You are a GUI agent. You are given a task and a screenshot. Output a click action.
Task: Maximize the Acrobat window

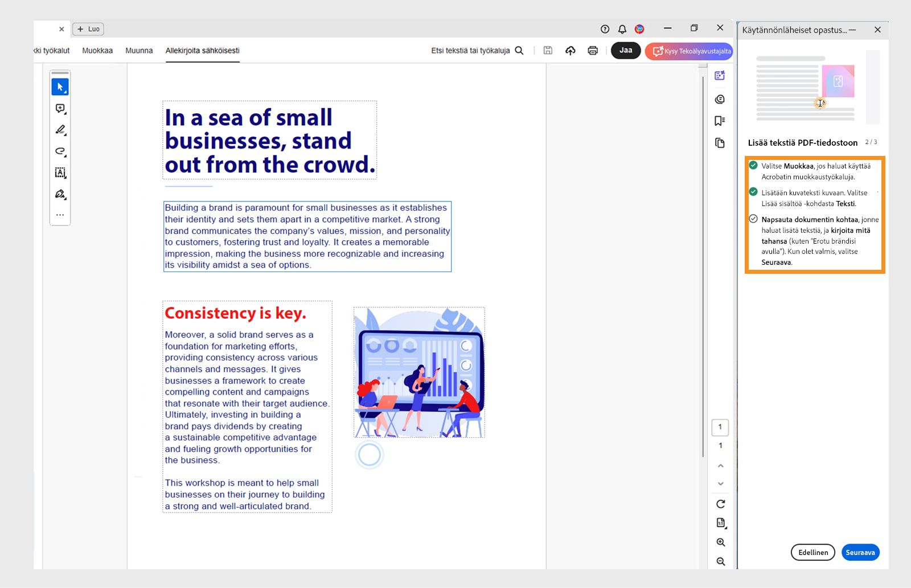click(694, 28)
